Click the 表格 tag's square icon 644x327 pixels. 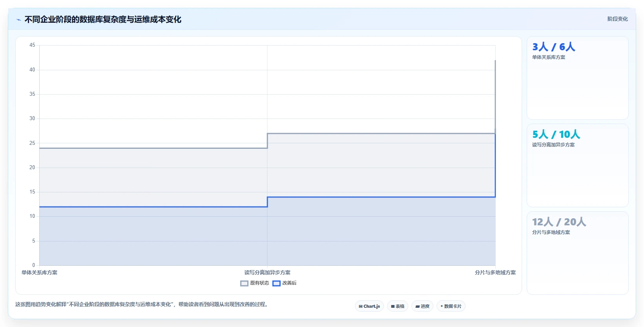(393, 306)
